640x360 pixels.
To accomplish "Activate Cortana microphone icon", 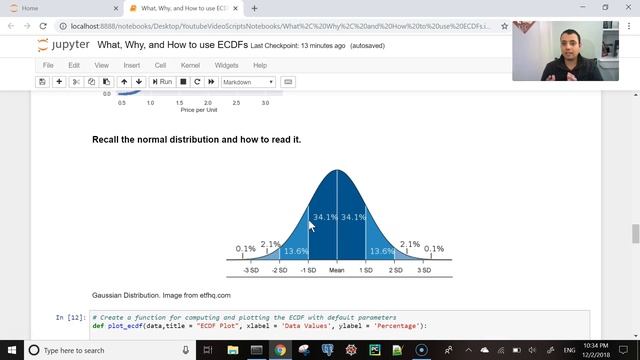I will point(186,350).
